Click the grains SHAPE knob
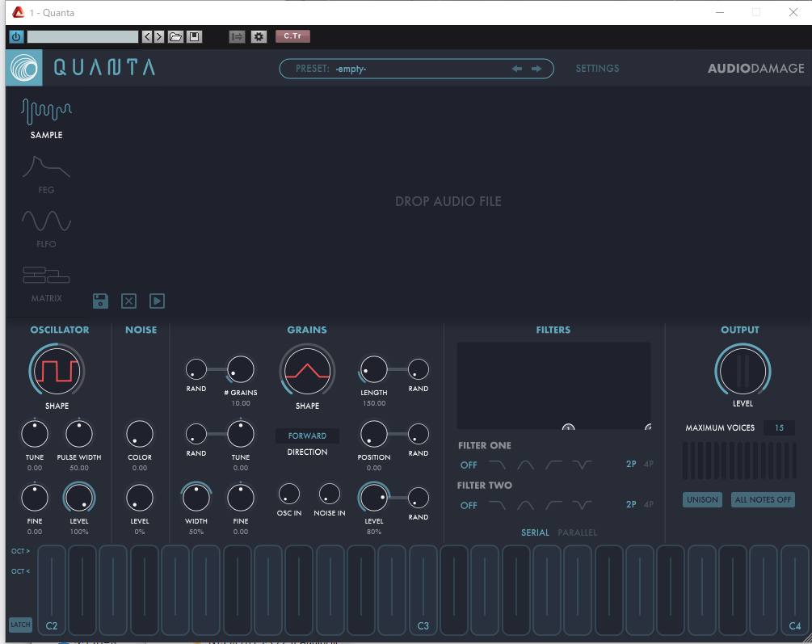This screenshot has width=812, height=644. click(307, 371)
